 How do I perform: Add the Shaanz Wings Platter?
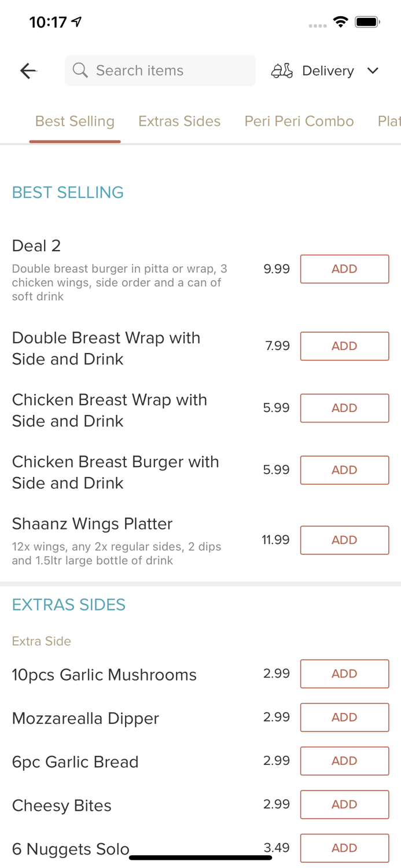tap(344, 539)
